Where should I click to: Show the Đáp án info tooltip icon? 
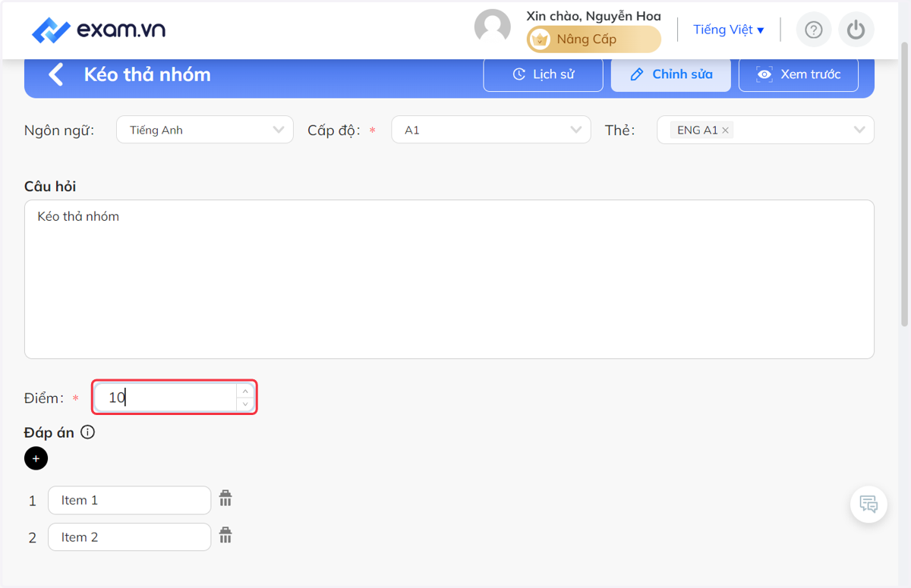click(x=88, y=432)
